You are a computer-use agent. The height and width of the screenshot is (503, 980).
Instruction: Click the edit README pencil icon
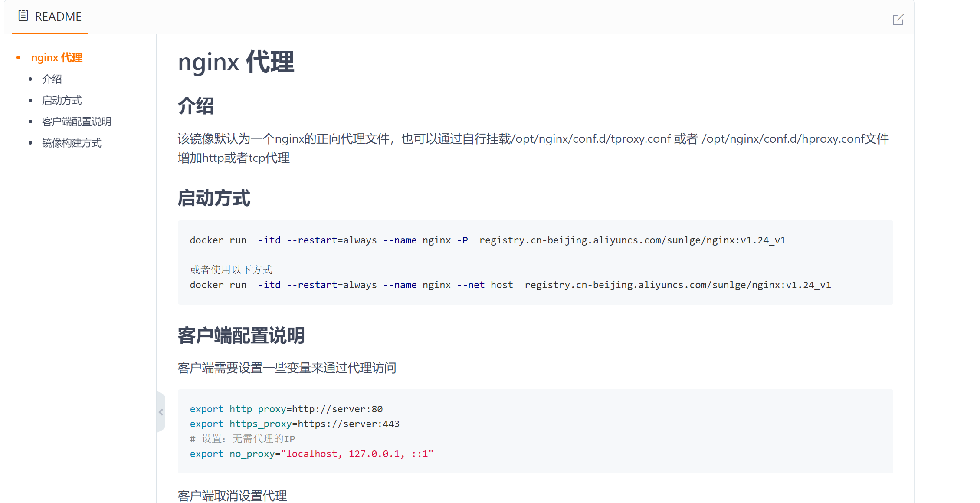898,20
